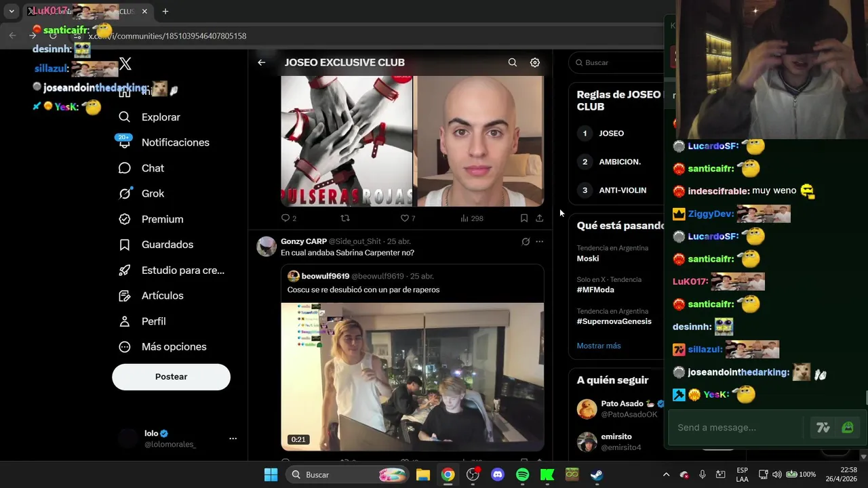Click Send a message chat input

coord(739,428)
